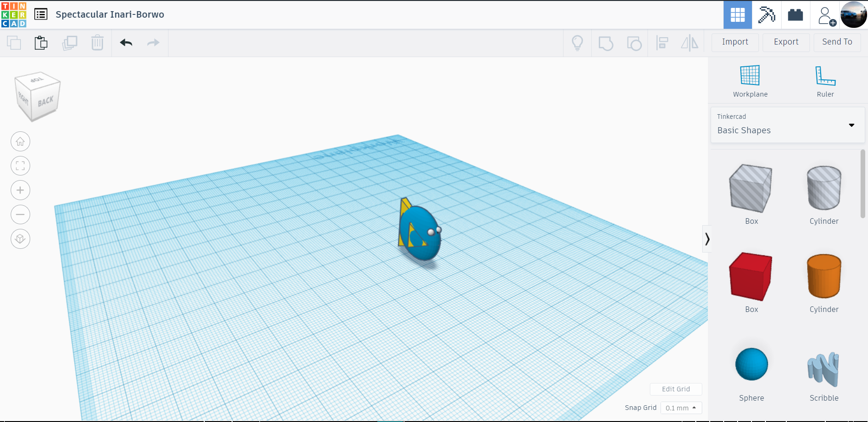Rename design title Spectacular Inari-Borwo

coord(110,14)
